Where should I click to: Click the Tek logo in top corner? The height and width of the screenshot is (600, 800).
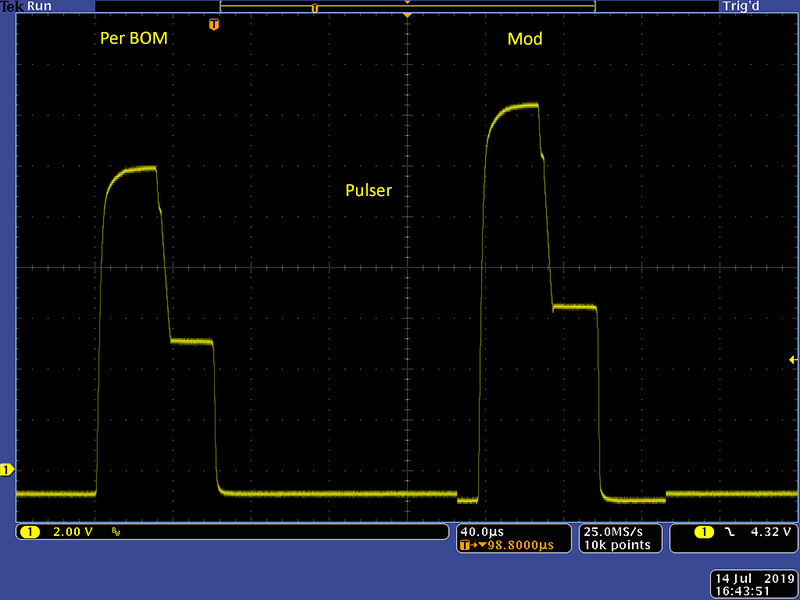(12, 6)
